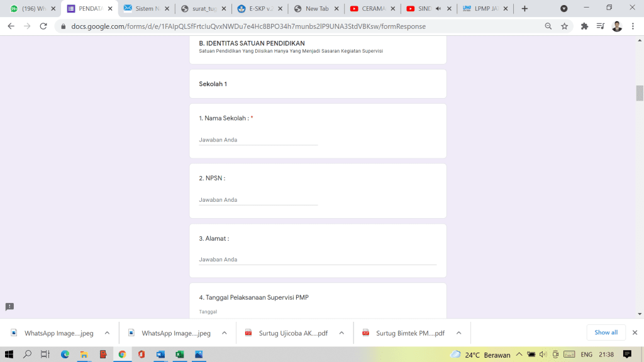Open the Chrome three-dot menu
The image size is (644, 362).
pyautogui.click(x=633, y=26)
